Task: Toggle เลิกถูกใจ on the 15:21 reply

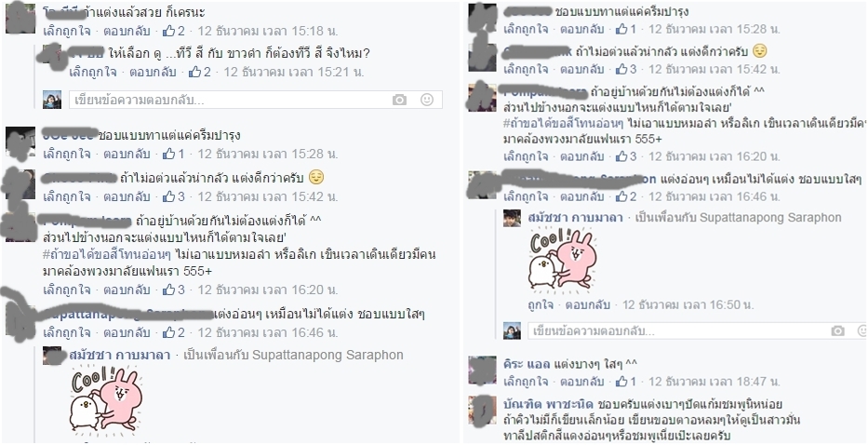Action: pyautogui.click(x=93, y=72)
